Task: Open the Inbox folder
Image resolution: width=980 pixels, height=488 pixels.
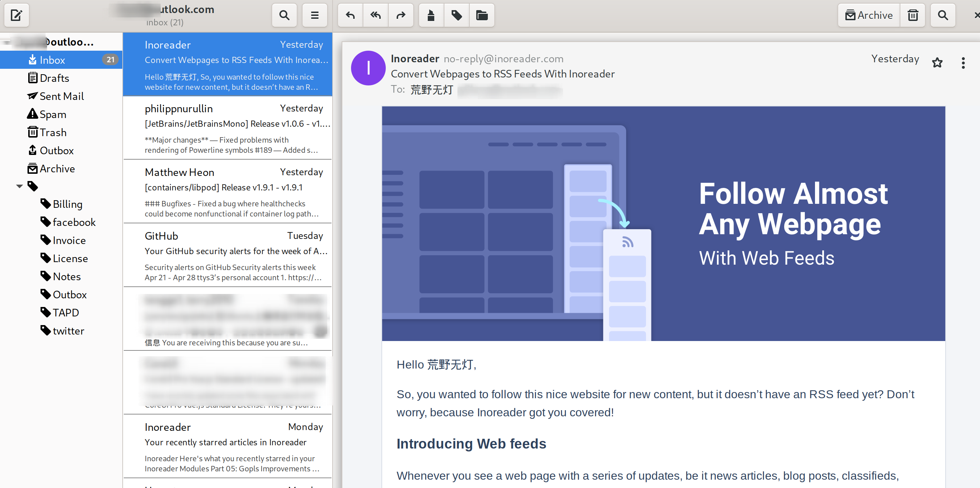Action: click(61, 60)
